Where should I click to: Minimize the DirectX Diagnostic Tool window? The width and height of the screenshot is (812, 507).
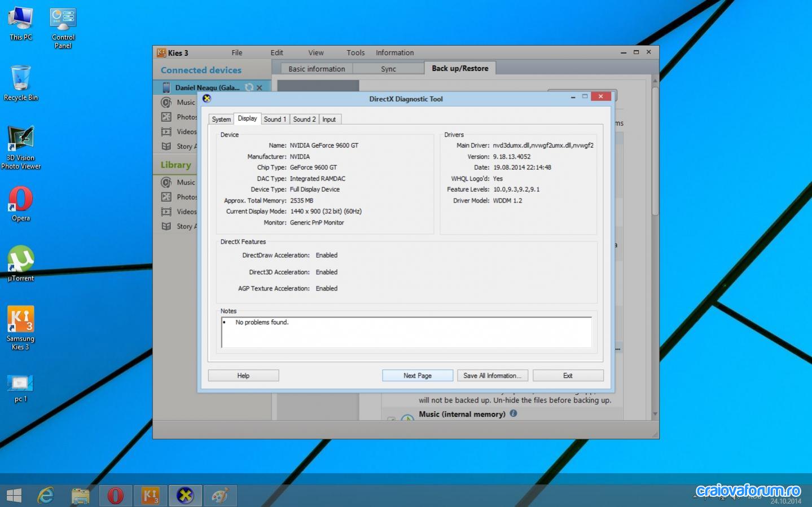(573, 97)
